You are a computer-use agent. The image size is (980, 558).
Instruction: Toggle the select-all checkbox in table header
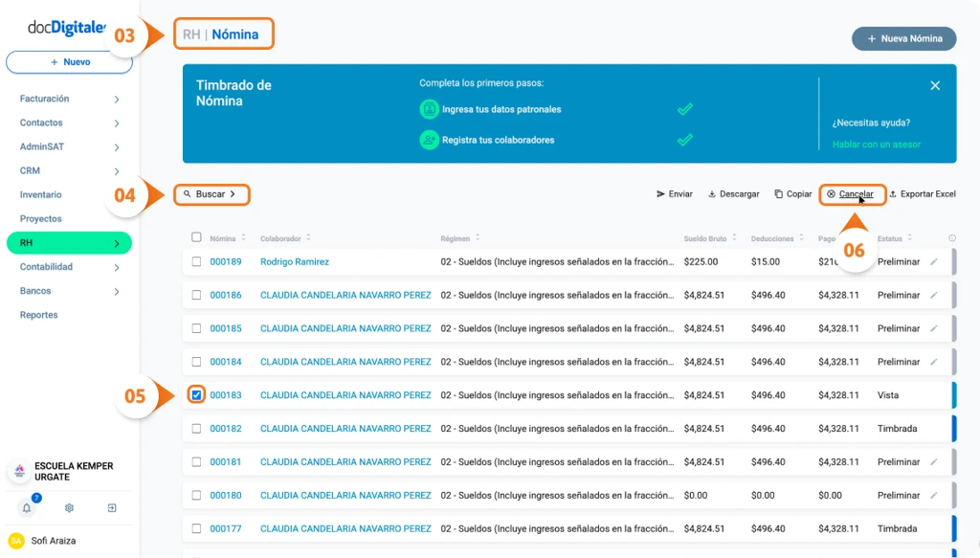point(196,237)
